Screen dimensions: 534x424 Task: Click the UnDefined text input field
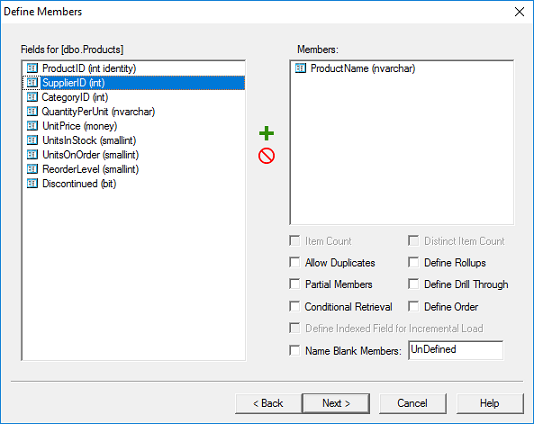pos(455,350)
